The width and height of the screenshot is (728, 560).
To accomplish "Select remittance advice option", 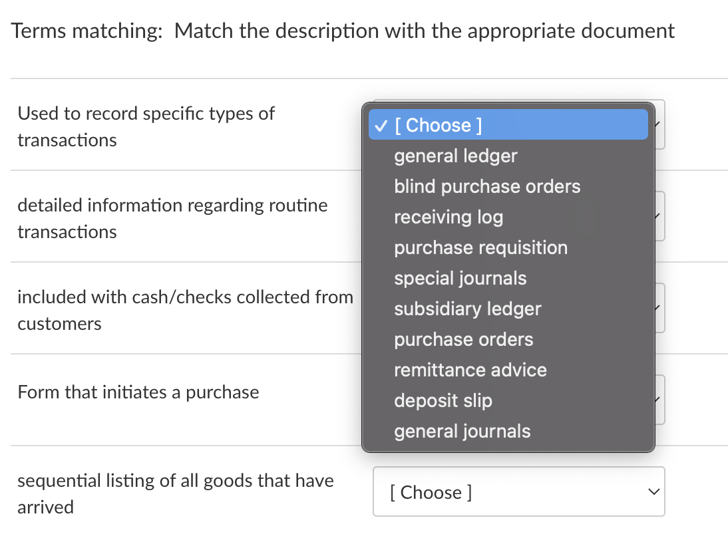I will pos(508,370).
